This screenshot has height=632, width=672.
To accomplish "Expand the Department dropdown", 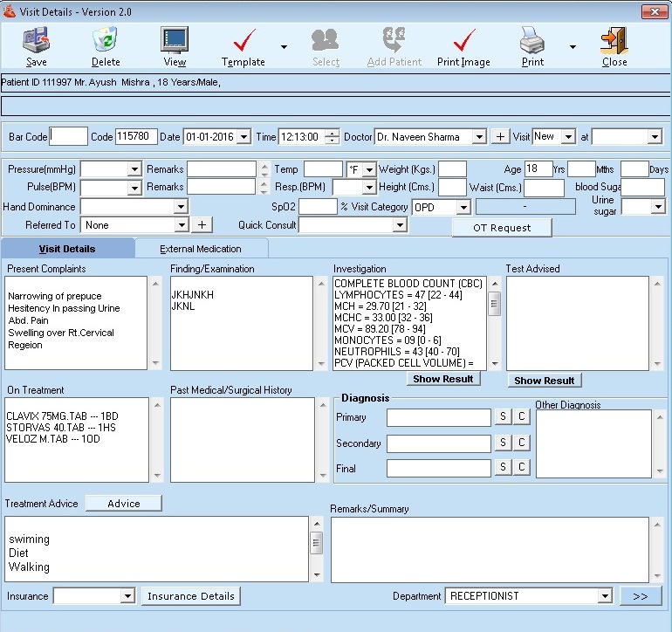I will (605, 596).
